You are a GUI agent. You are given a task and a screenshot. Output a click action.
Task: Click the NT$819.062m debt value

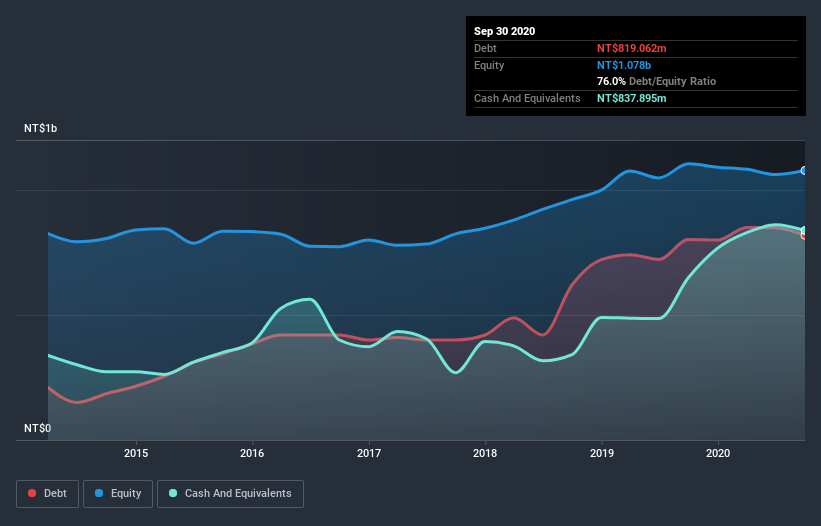(x=631, y=48)
